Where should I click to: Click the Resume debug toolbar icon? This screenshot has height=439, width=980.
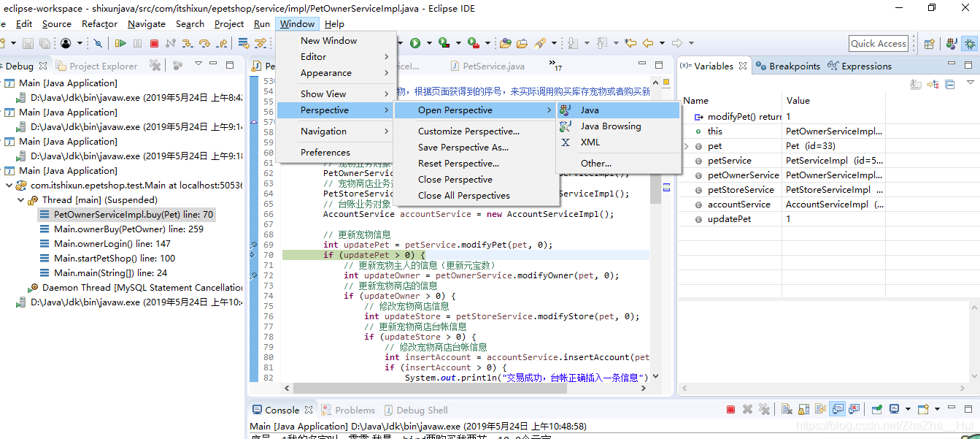click(120, 43)
